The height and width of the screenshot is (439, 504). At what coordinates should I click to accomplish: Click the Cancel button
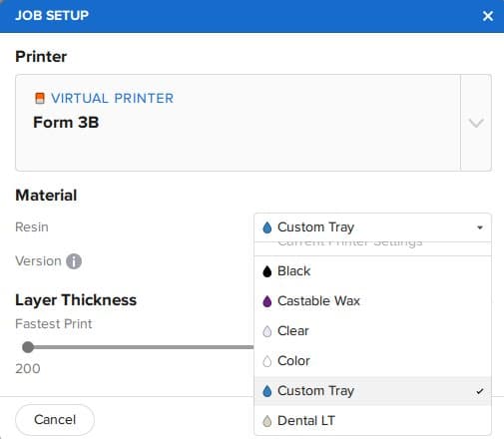55,420
